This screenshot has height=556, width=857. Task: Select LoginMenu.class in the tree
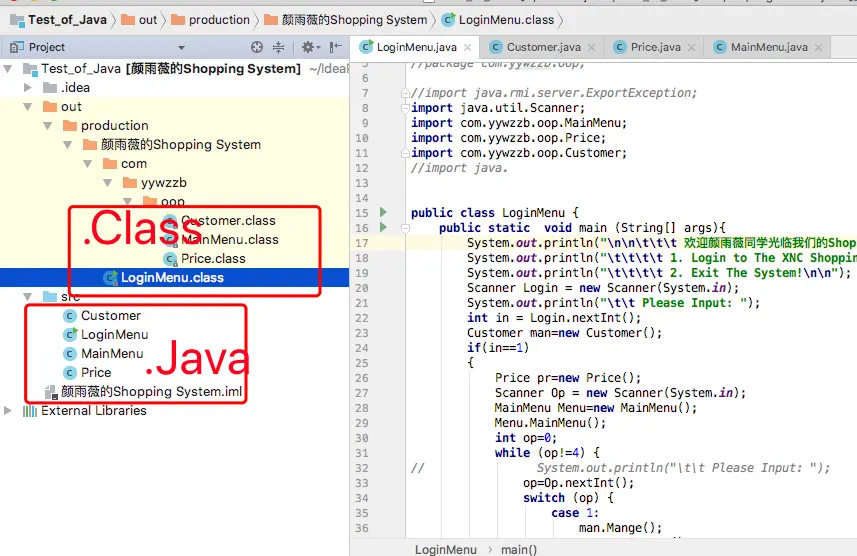coord(172,278)
